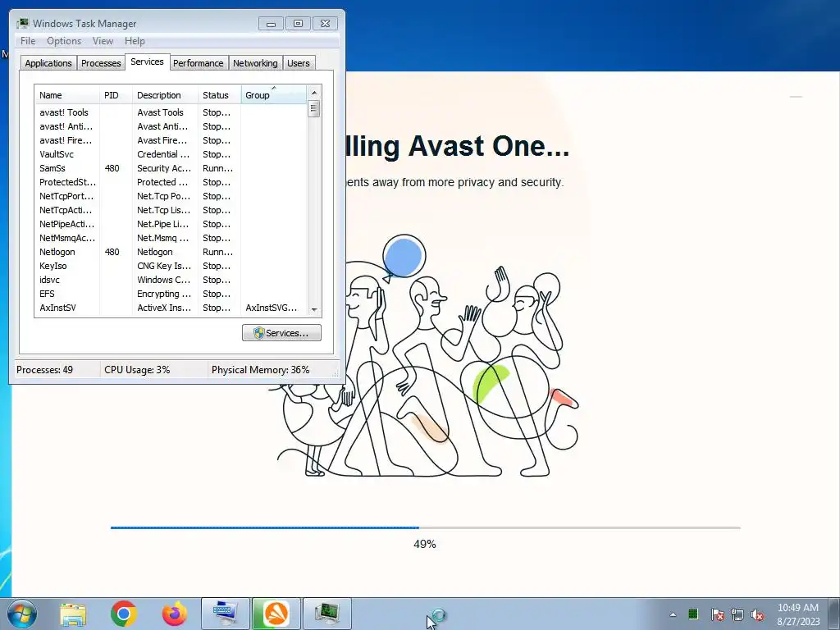
Task: Click the Avast install progress bar
Action: pos(426,527)
